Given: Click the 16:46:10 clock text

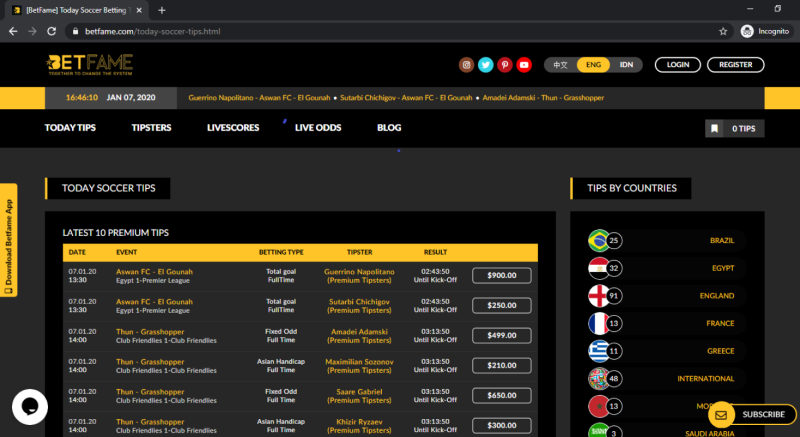Looking at the screenshot, I should (x=82, y=97).
